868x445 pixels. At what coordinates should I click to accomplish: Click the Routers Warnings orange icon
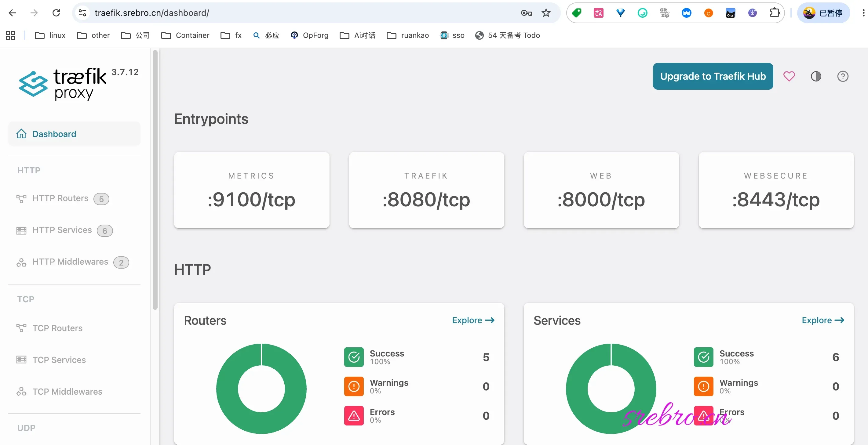point(354,386)
